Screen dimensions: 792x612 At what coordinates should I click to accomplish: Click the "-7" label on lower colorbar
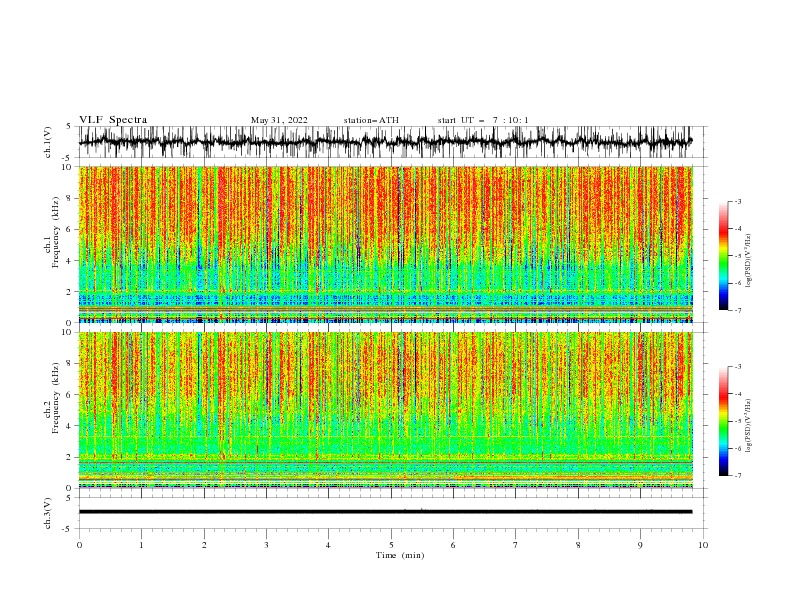click(738, 476)
